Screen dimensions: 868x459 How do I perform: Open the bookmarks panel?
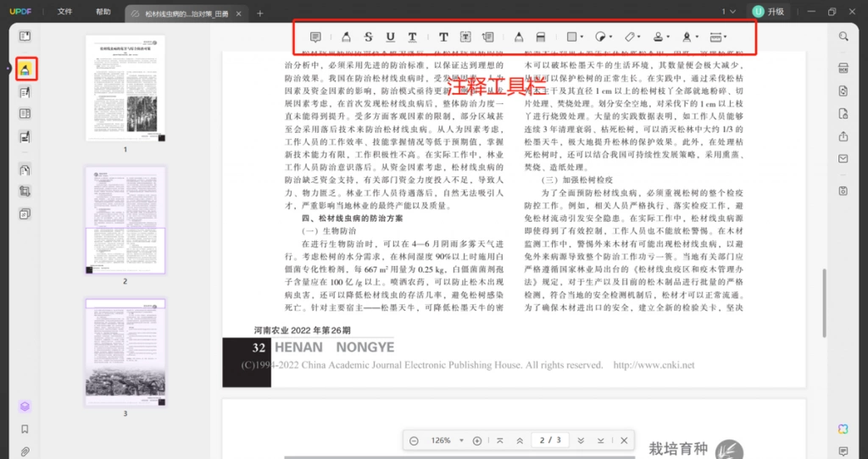pyautogui.click(x=25, y=429)
